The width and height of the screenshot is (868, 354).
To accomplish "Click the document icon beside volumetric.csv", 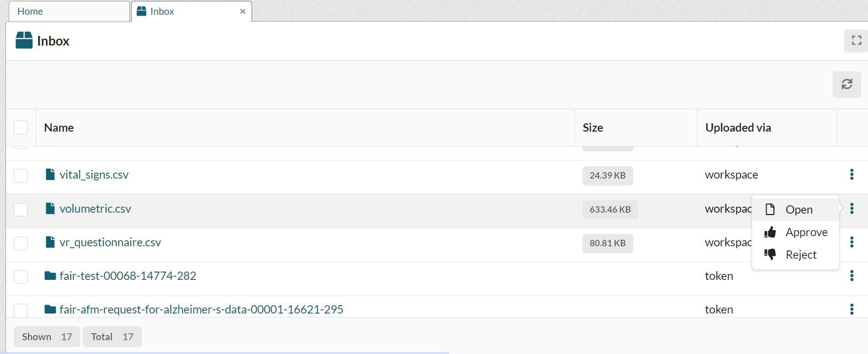I will (x=50, y=208).
